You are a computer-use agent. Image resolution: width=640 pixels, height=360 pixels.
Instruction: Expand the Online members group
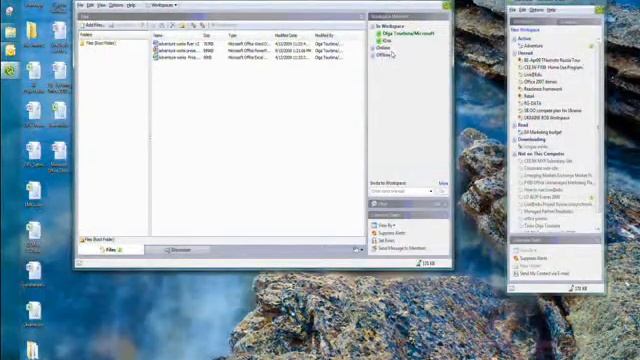click(373, 48)
